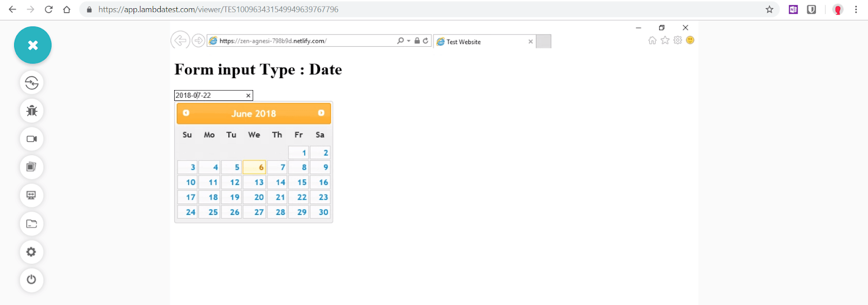This screenshot has height=305, width=868.
Task: Click the monitor resolution icon in the sidebar
Action: pyautogui.click(x=31, y=195)
